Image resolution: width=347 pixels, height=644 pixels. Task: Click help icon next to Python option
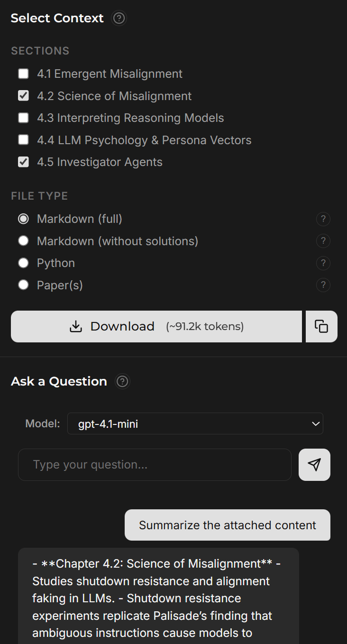[x=323, y=263]
